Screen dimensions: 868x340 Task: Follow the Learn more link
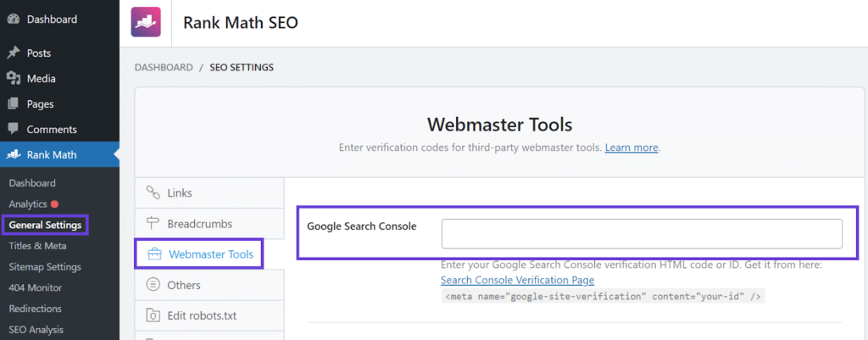point(632,148)
